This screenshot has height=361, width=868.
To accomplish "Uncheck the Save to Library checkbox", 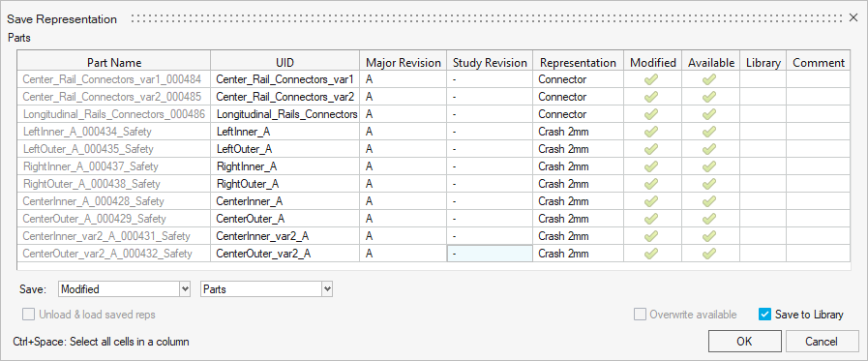I will click(x=764, y=315).
